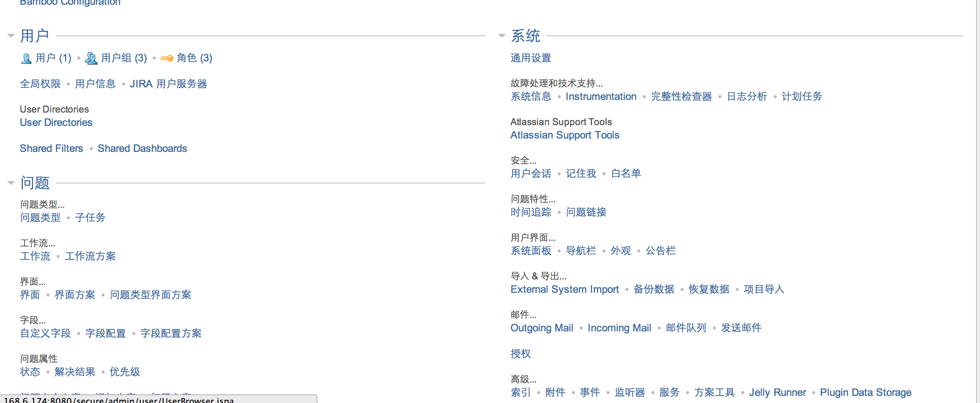Open Plugin Data Storage
The image size is (980, 403).
[865, 392]
